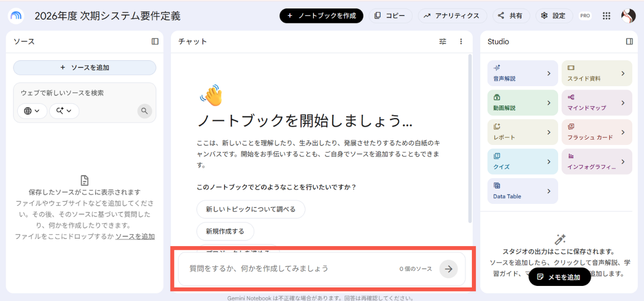Click the スライド資料 slide icon

[x=571, y=67]
